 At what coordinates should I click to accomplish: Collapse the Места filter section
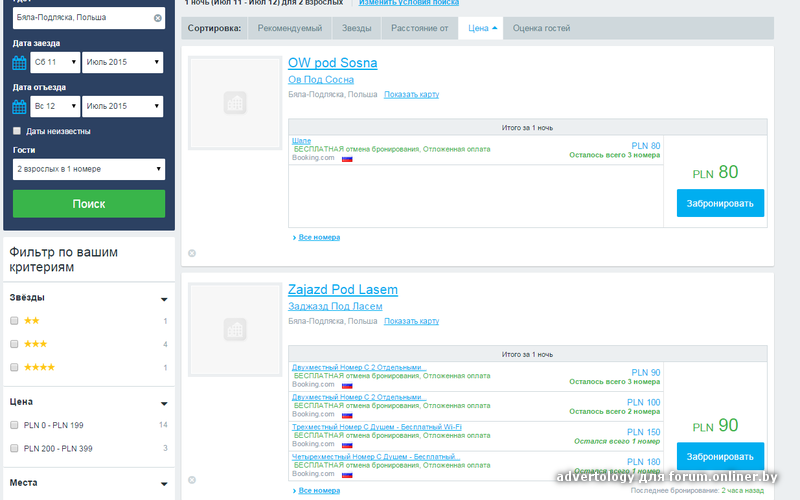click(x=164, y=484)
